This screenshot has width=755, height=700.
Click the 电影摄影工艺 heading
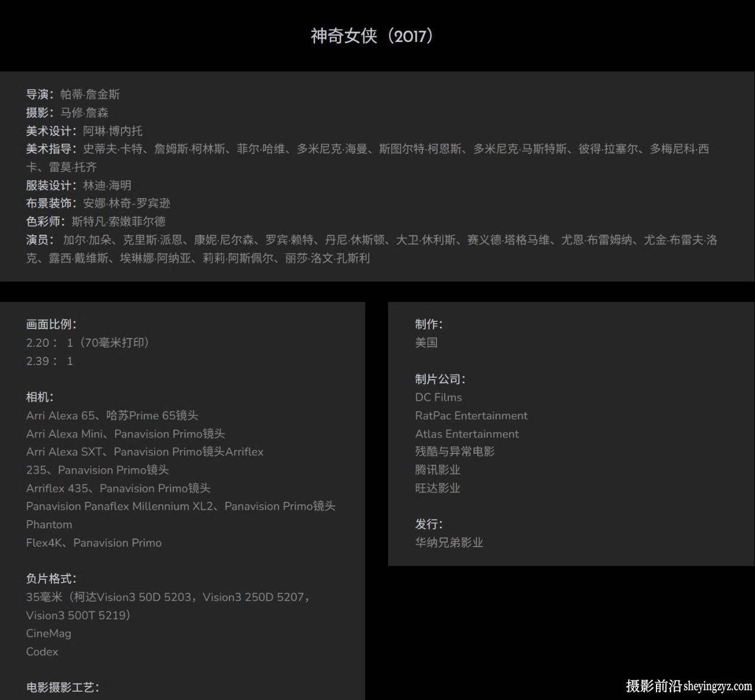pyautogui.click(x=63, y=687)
